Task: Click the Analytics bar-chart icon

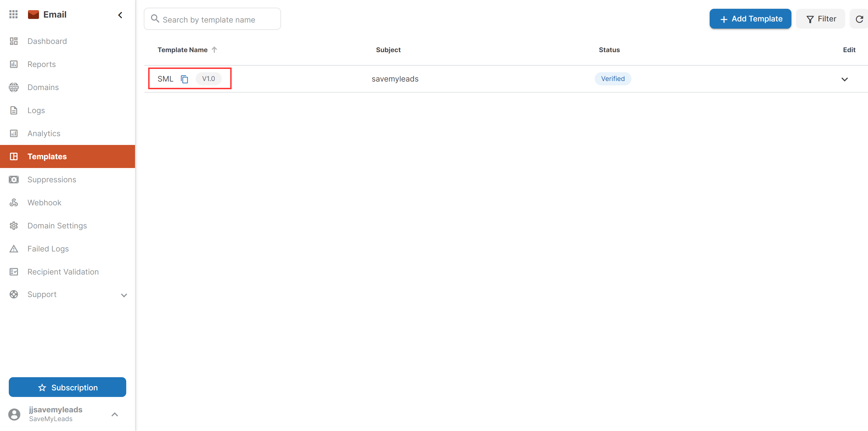Action: coord(14,133)
